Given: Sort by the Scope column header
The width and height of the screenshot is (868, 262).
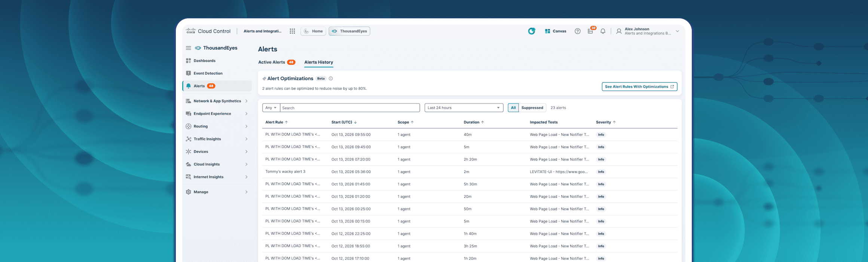Looking at the screenshot, I should tap(406, 122).
